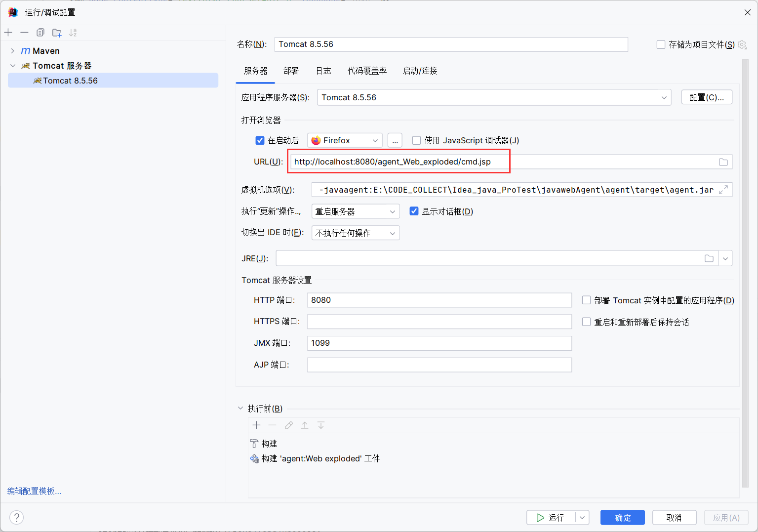Uncheck the 'After launch' checkbox
The width and height of the screenshot is (758, 532).
click(x=260, y=140)
